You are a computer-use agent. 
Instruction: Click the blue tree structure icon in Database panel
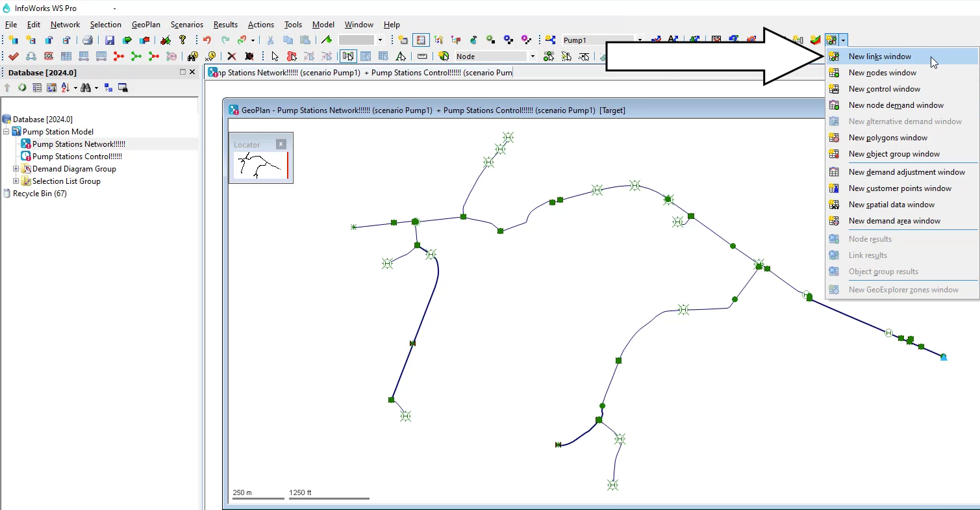click(x=108, y=88)
